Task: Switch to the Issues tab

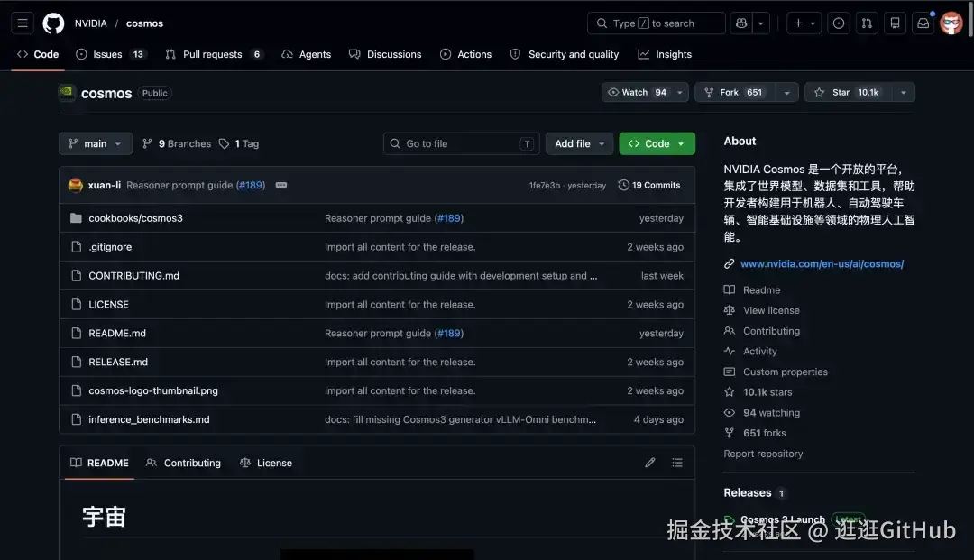Action: point(110,55)
